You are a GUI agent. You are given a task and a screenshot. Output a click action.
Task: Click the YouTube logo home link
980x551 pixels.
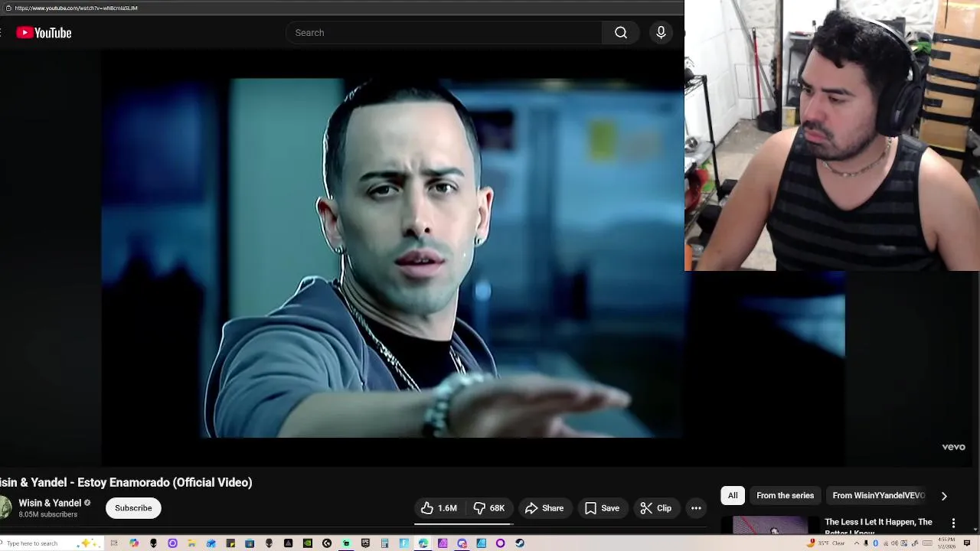[x=44, y=33]
